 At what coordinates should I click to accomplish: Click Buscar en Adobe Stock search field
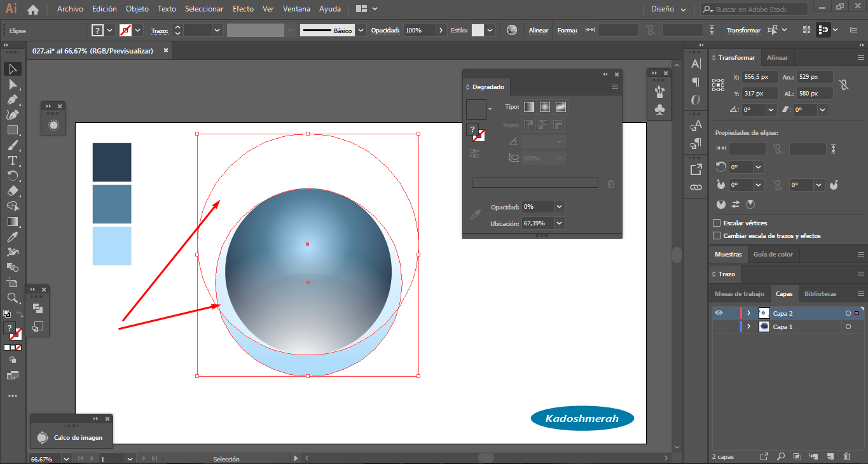point(754,10)
